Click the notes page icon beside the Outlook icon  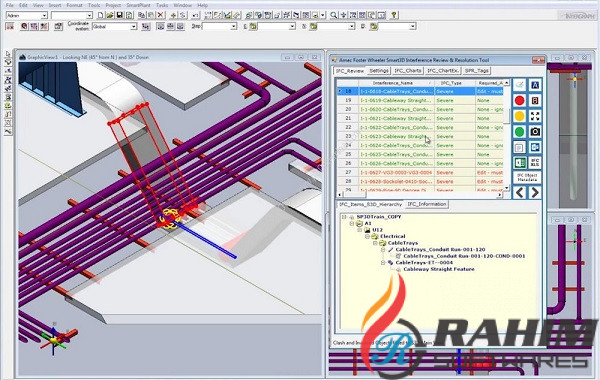tap(520, 147)
